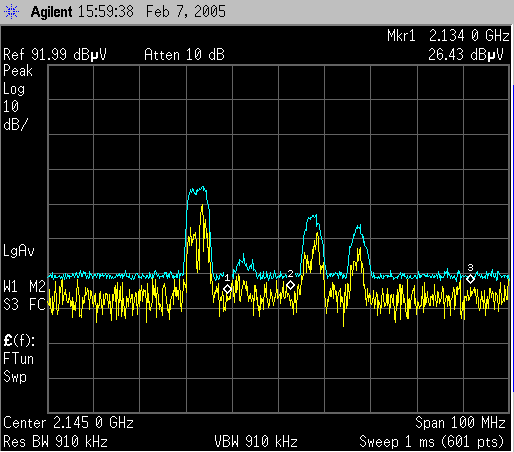Click the Peak detector annotation
The width and height of the screenshot is (514, 452).
coord(18,71)
